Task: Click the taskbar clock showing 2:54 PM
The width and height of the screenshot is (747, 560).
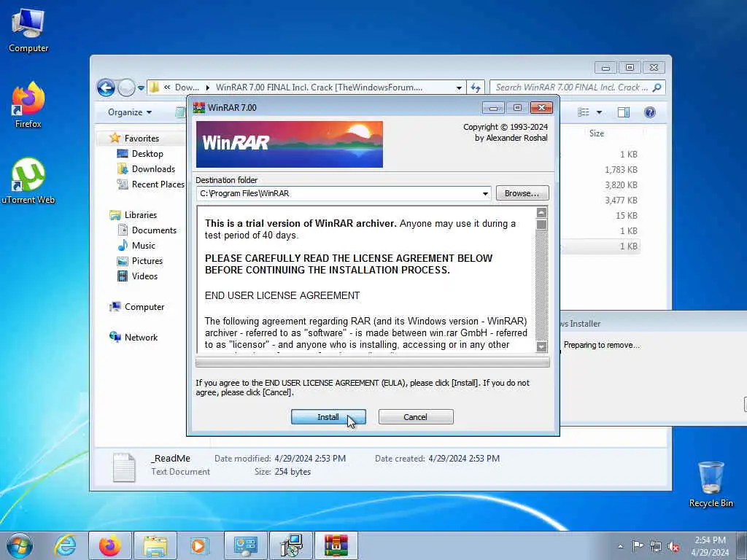Action: pos(710,546)
